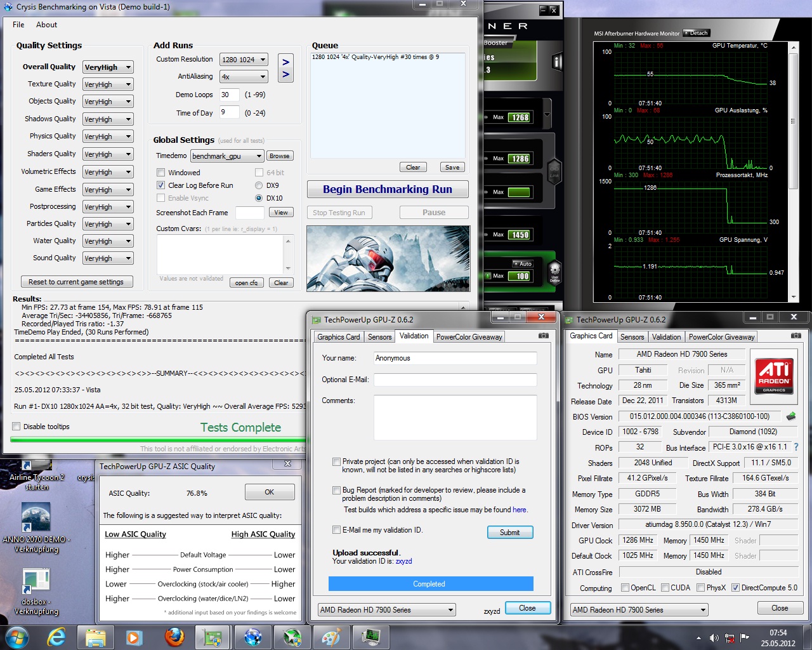Click the Browse button for Timedemo
This screenshot has width=812, height=650.
click(279, 156)
